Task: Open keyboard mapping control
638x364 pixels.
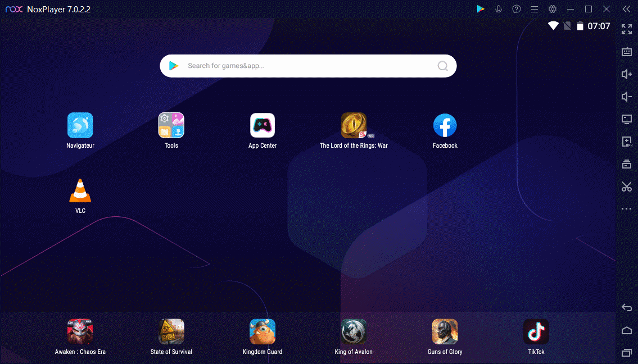Action: click(x=627, y=52)
